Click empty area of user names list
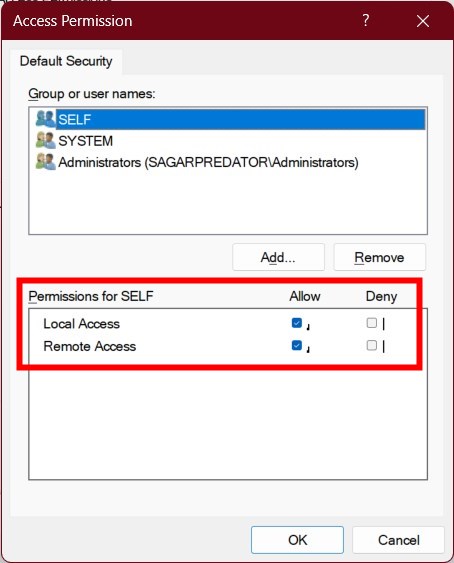 tap(228, 203)
